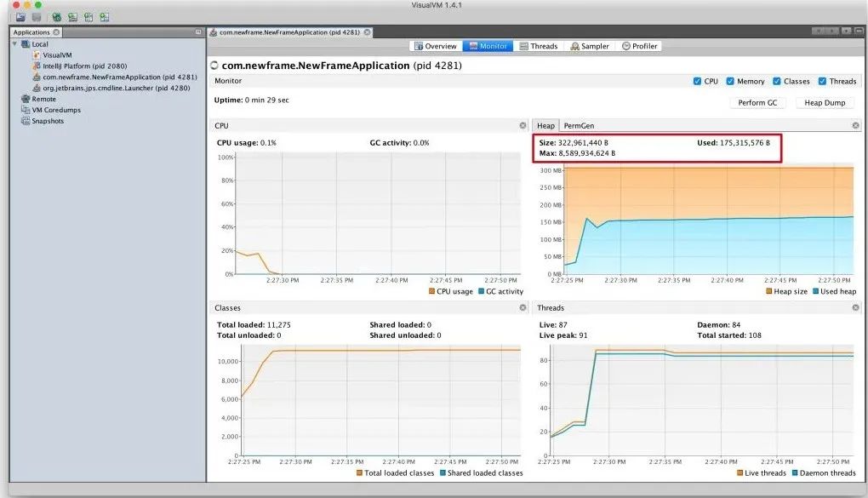Image resolution: width=868 pixels, height=498 pixels.
Task: Click the Perform GC button
Action: point(757,102)
